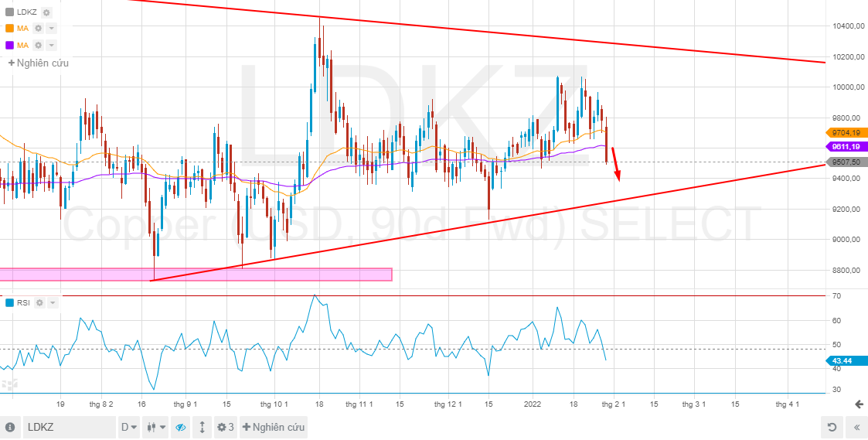Open orange MA indicator settings gear
The image size is (868, 440).
pyautogui.click(x=38, y=29)
